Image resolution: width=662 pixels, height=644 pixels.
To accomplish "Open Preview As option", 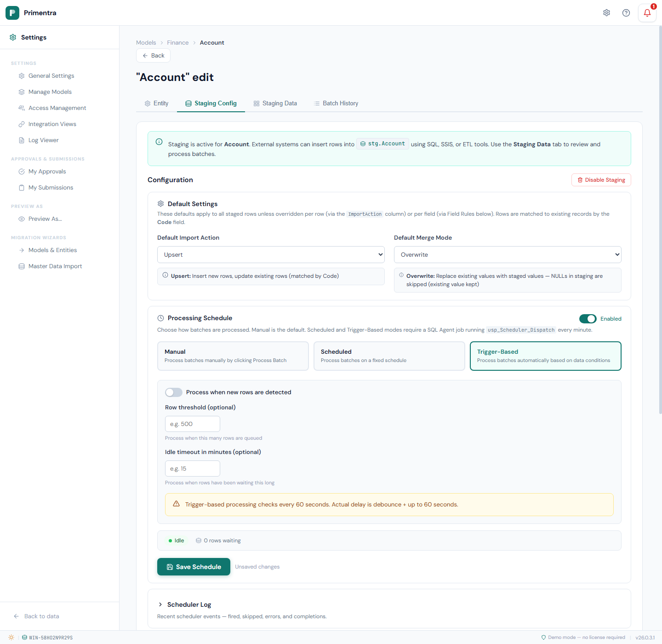I will click(45, 219).
